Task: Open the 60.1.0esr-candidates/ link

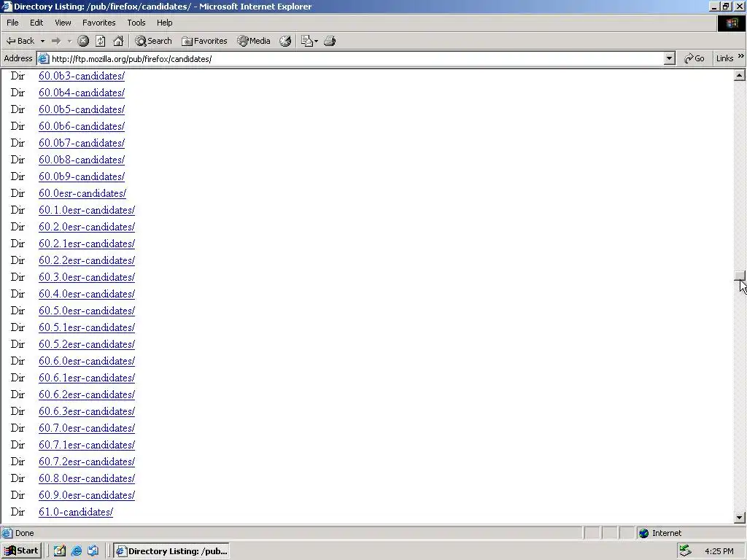Action: tap(87, 210)
